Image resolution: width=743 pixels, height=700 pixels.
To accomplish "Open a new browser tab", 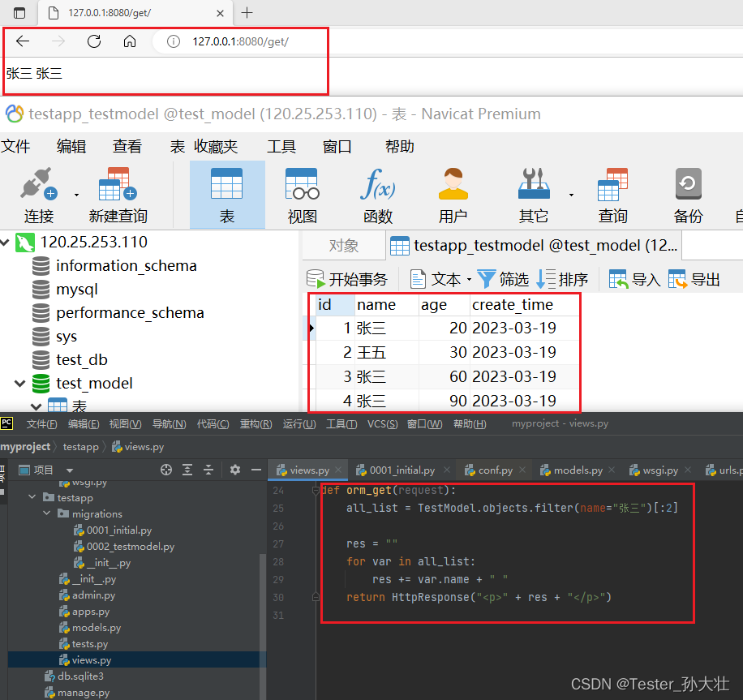I will click(x=247, y=13).
